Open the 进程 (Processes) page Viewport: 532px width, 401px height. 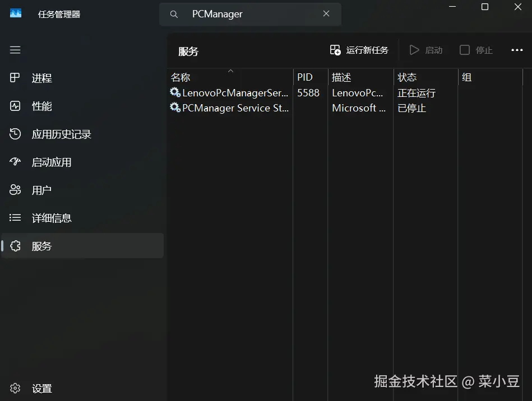coord(82,78)
